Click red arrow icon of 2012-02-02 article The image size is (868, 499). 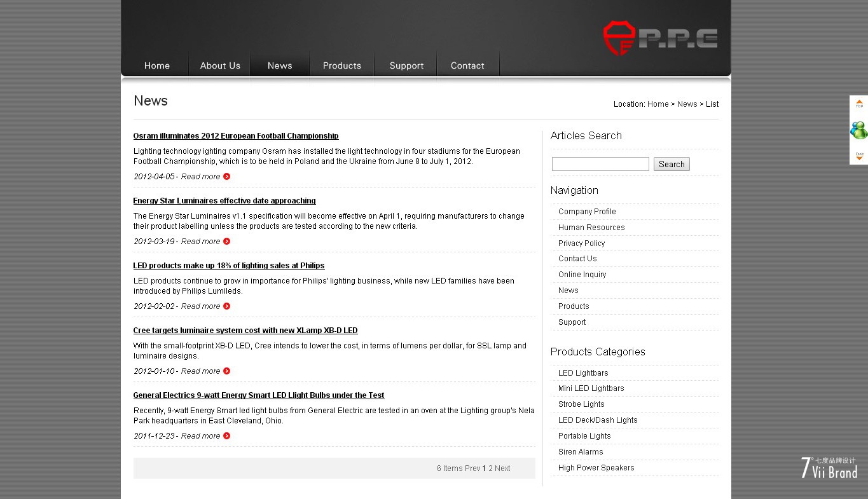pos(227,306)
